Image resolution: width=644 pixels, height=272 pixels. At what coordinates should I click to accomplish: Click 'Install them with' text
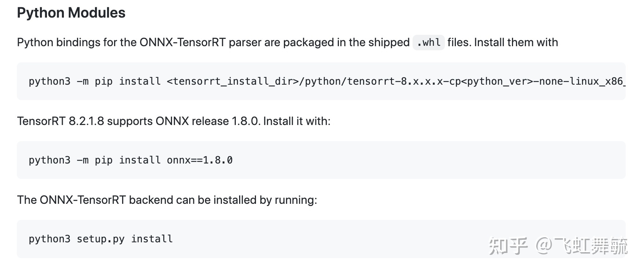516,43
